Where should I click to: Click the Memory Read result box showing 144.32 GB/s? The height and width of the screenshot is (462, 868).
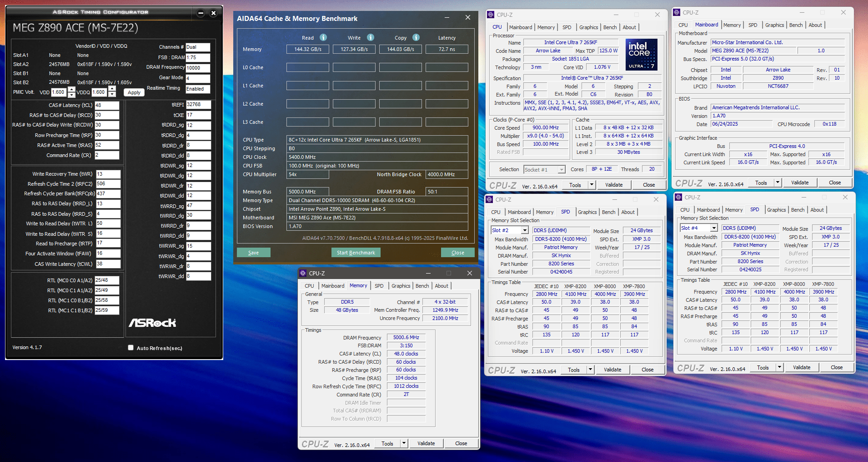(x=308, y=49)
